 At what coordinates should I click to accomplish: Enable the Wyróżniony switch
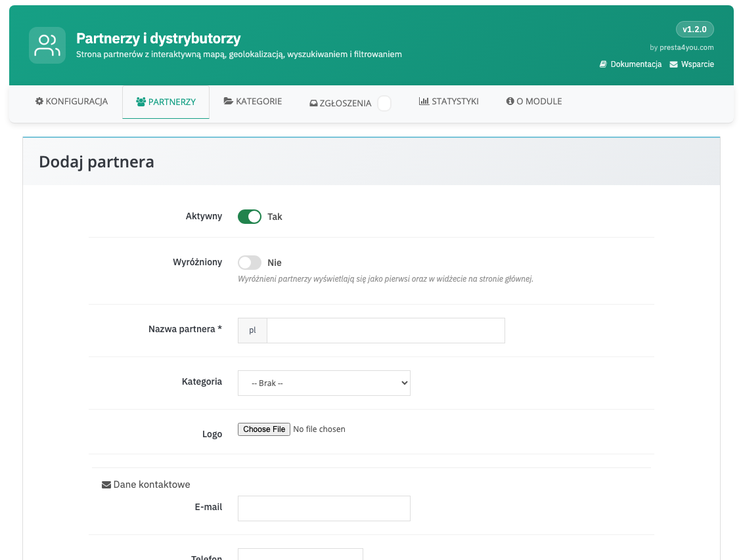click(250, 263)
